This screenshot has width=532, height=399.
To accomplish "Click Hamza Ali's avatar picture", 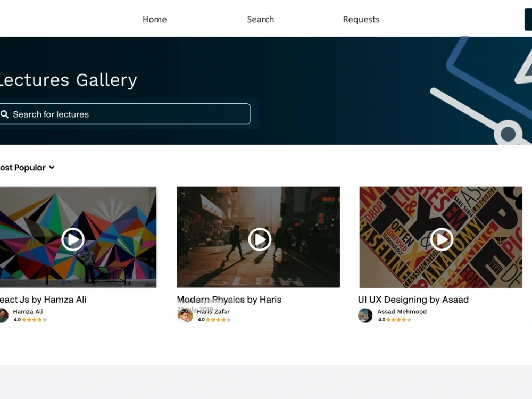I will (4, 315).
